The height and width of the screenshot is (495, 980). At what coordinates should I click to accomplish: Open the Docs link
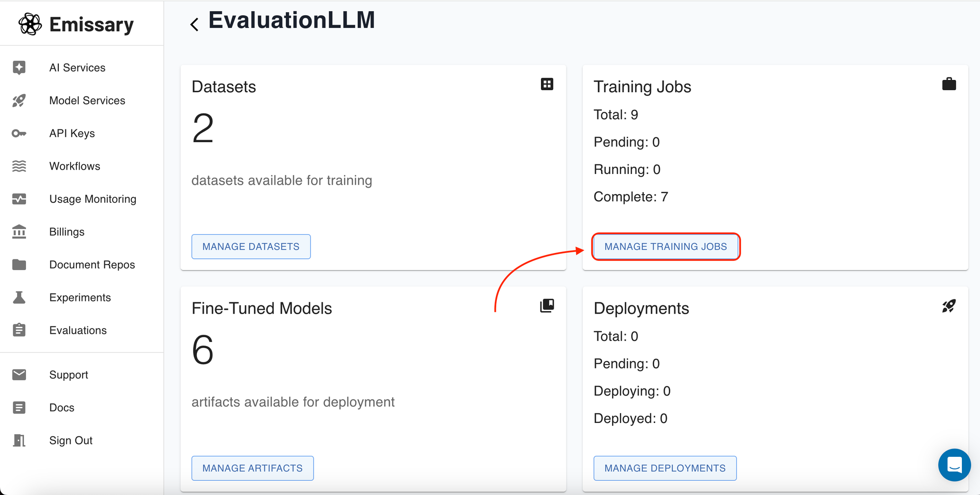[62, 408]
